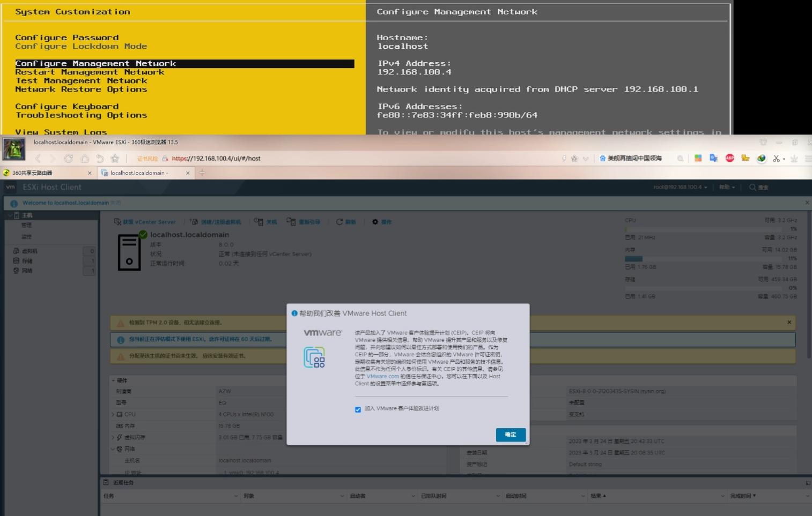Click the browser download icon
Viewport: 812px width, 516px height.
794,159
